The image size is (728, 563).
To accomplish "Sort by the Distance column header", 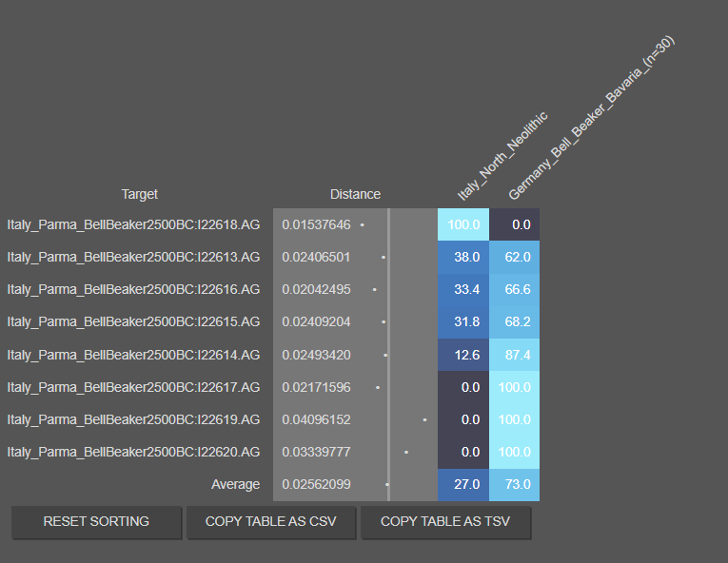I will coord(355,194).
